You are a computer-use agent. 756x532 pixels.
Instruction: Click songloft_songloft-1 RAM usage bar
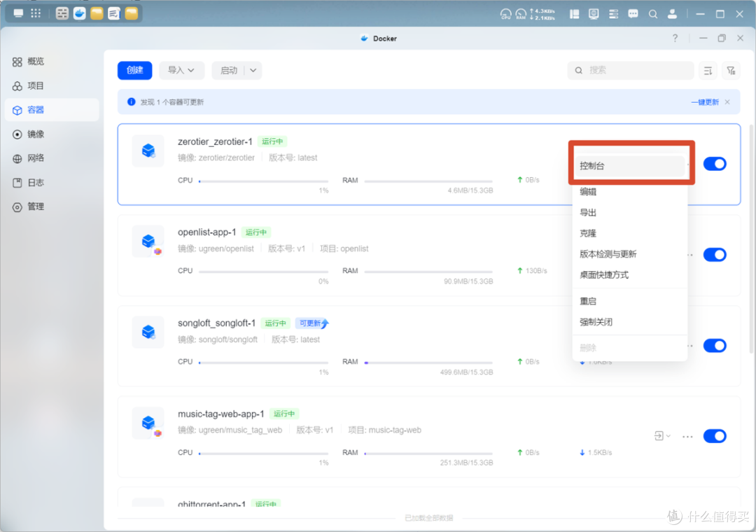coord(428,363)
